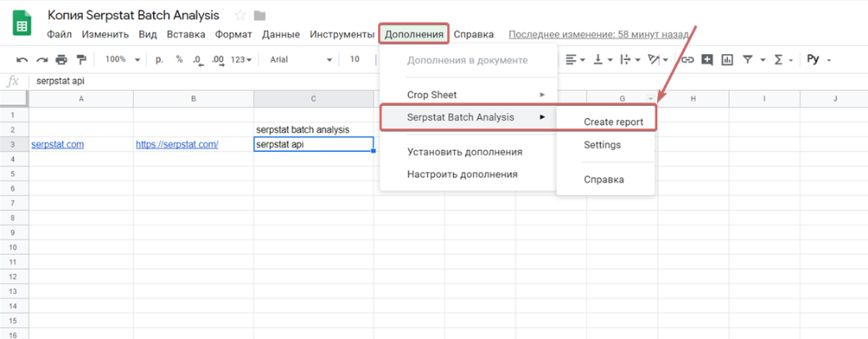Open the Инструменты menu

(x=342, y=34)
